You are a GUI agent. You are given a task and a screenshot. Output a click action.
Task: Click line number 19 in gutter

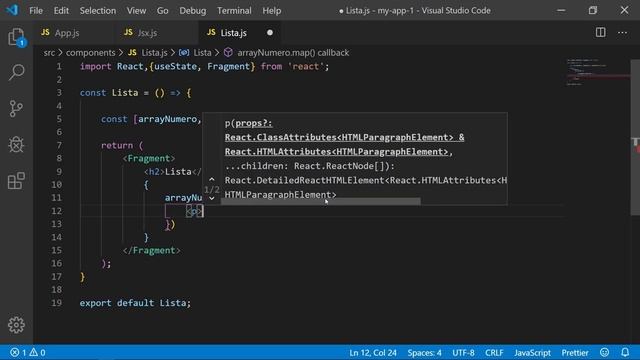[x=57, y=303]
